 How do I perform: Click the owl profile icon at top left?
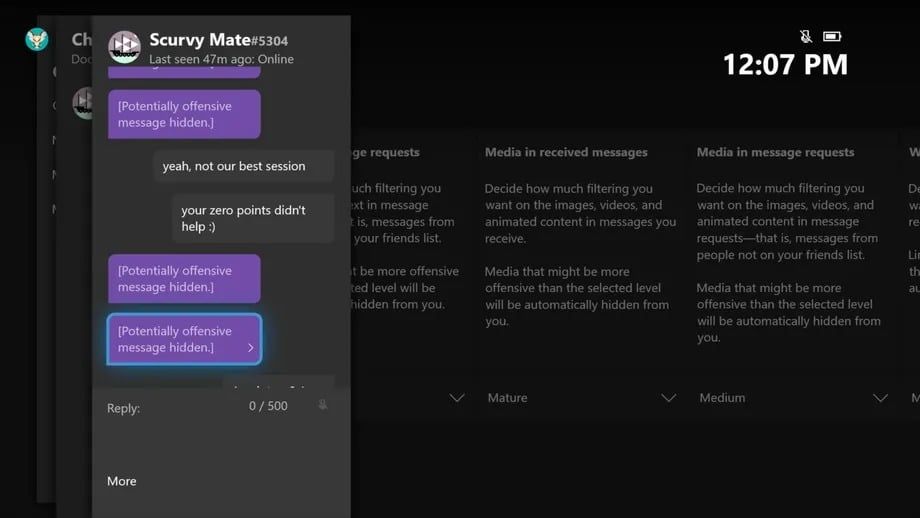click(37, 39)
